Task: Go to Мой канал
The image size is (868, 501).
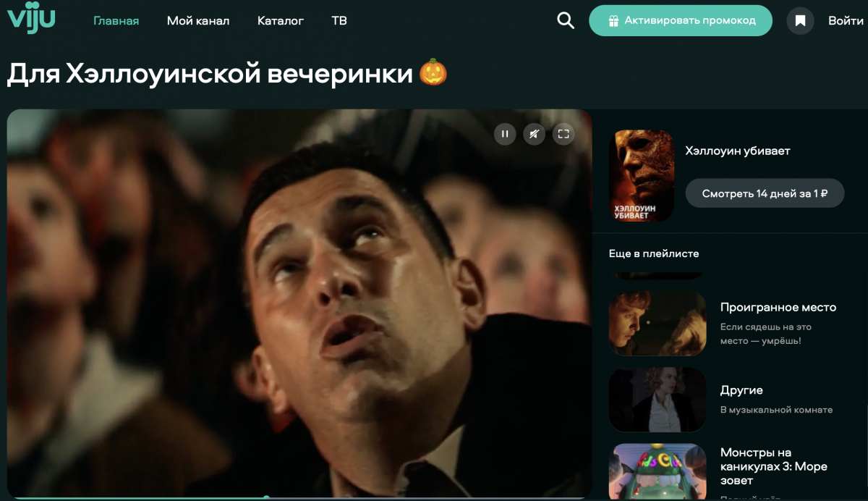Action: click(x=197, y=21)
